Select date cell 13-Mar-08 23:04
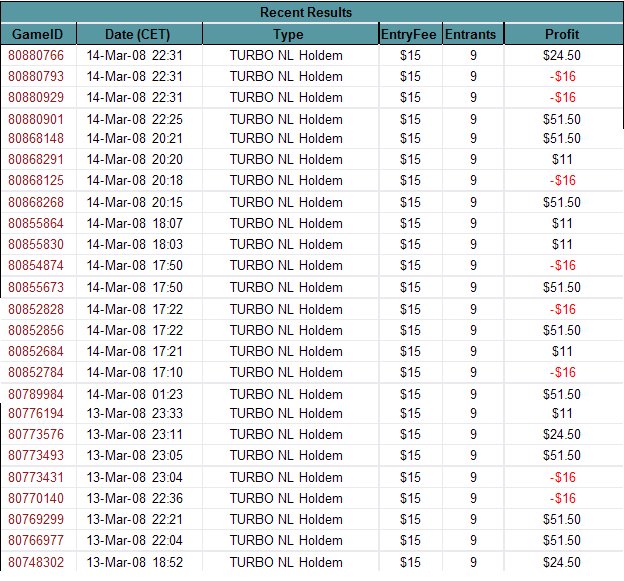 tap(135, 478)
